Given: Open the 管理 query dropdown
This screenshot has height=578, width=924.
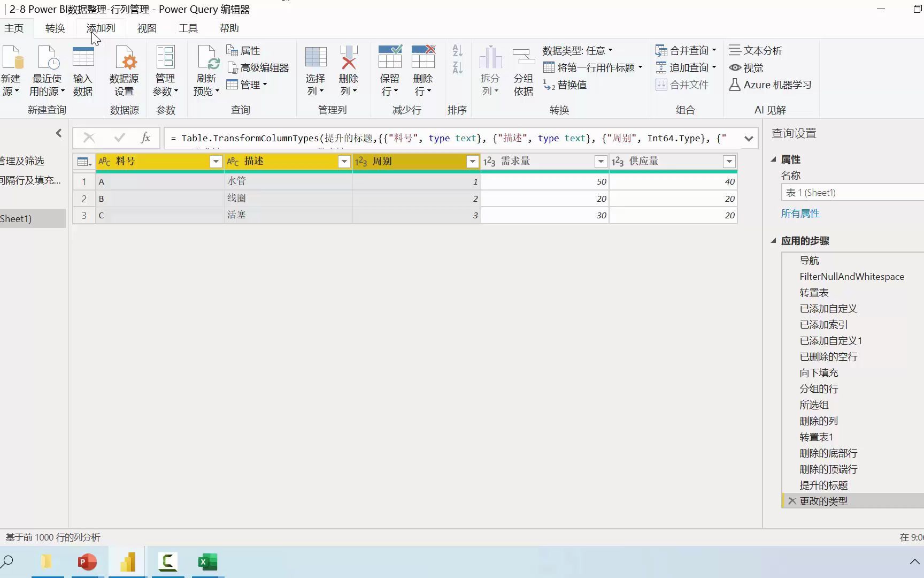Looking at the screenshot, I should tap(247, 85).
